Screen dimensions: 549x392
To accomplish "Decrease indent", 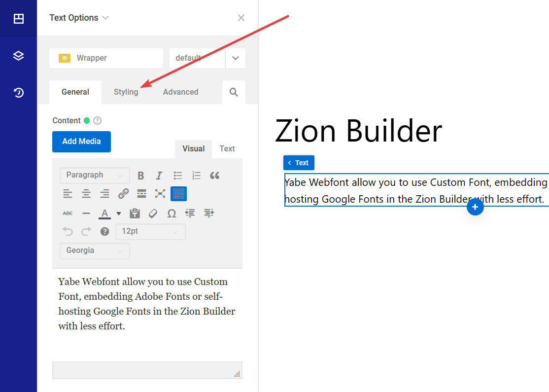I will tap(190, 213).
